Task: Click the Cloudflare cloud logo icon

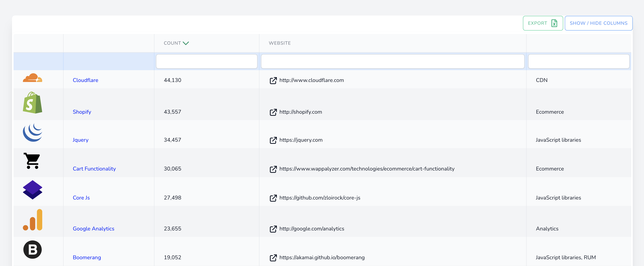Action: [33, 78]
